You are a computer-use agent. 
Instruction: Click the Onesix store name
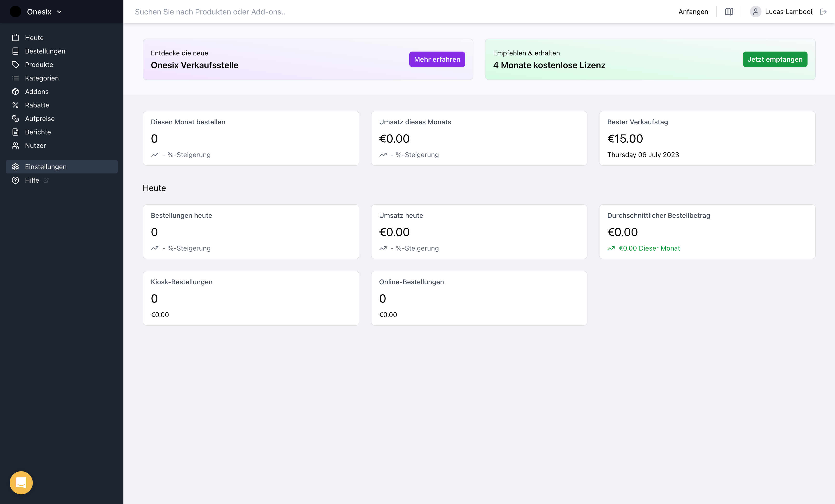tap(39, 12)
